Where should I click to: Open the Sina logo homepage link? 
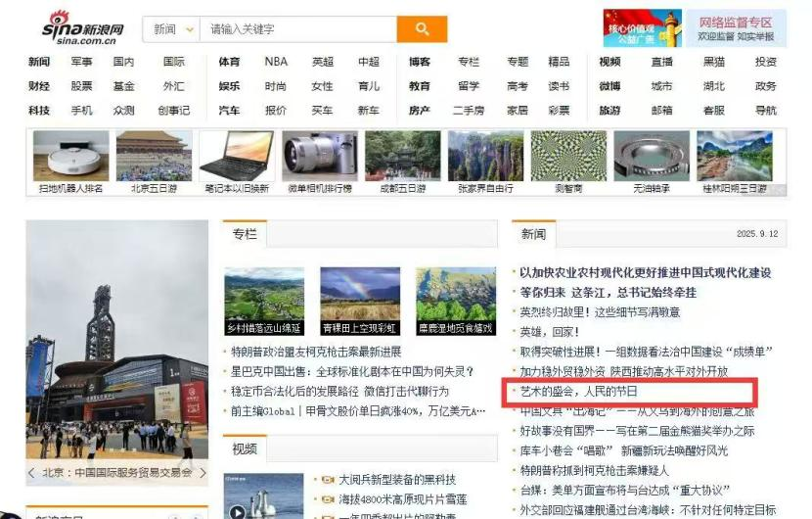tap(83, 28)
